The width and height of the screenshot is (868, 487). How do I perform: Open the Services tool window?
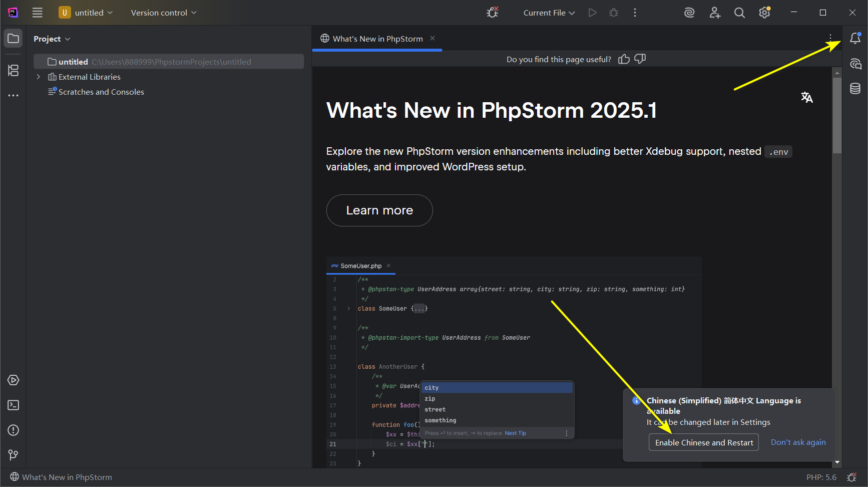click(14, 380)
